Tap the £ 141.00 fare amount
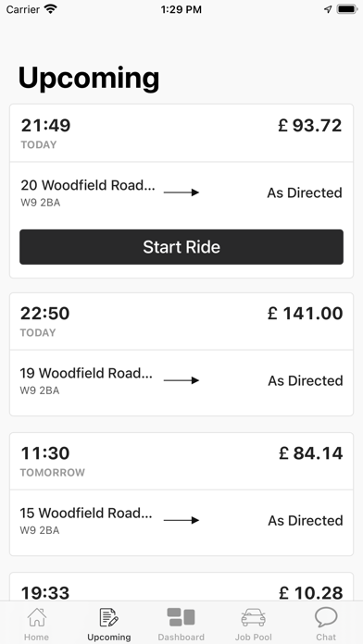This screenshot has height=644, width=363. click(x=305, y=314)
